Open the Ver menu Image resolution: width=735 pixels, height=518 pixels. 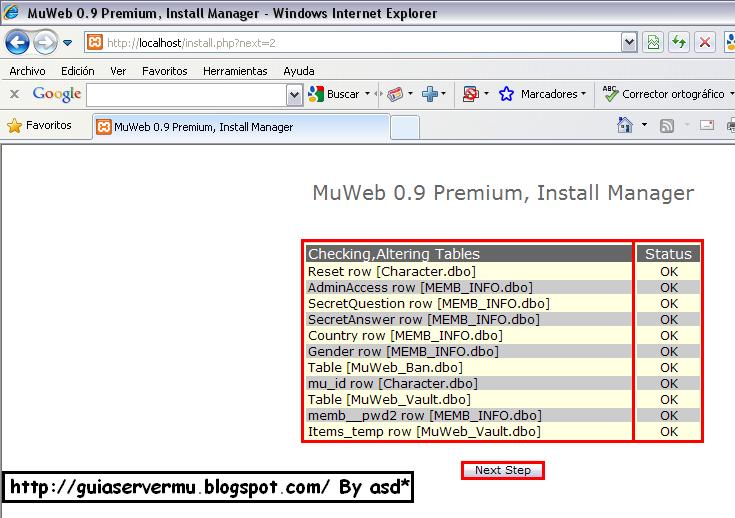pyautogui.click(x=118, y=71)
